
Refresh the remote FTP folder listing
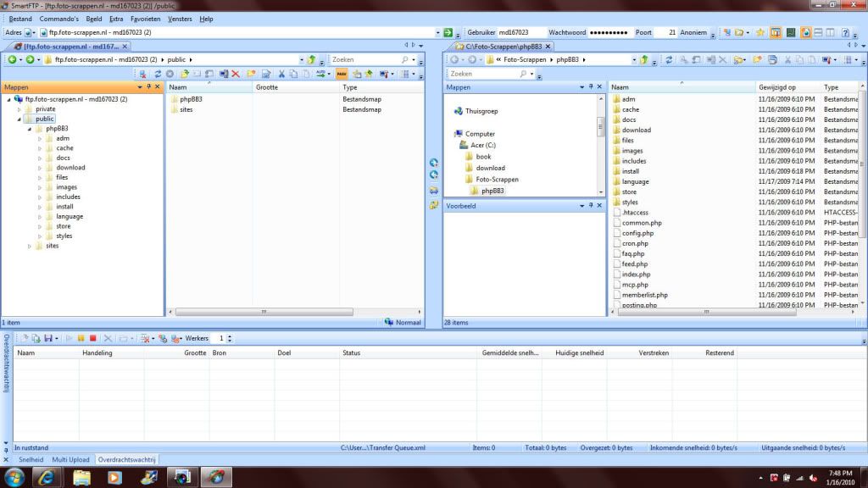click(158, 74)
